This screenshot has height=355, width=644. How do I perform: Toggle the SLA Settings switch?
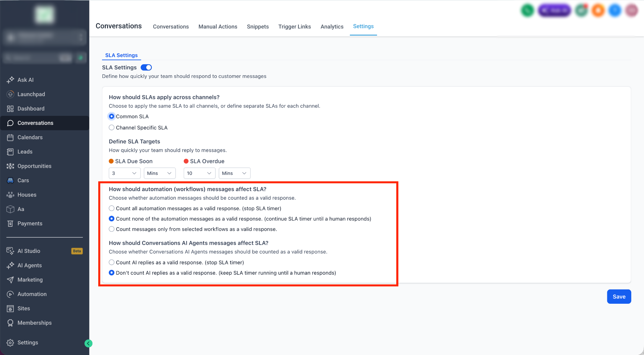(x=146, y=68)
